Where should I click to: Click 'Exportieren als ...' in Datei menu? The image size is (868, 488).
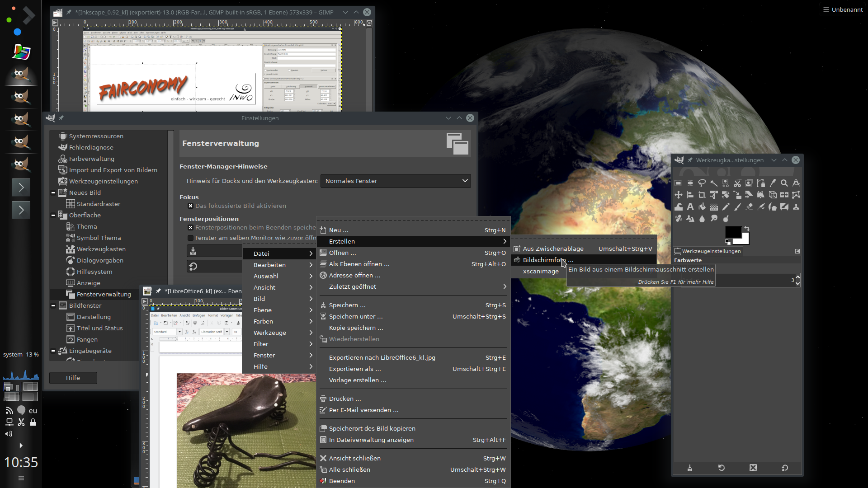(x=413, y=369)
